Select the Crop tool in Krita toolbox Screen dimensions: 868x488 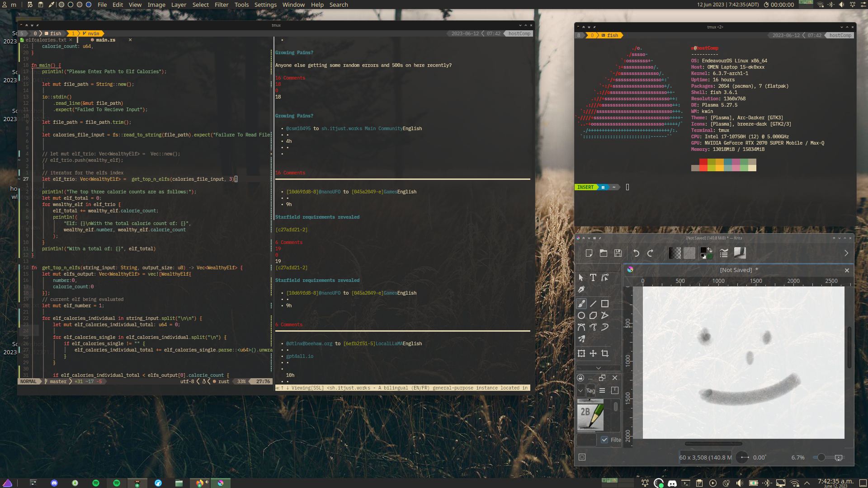(605, 353)
